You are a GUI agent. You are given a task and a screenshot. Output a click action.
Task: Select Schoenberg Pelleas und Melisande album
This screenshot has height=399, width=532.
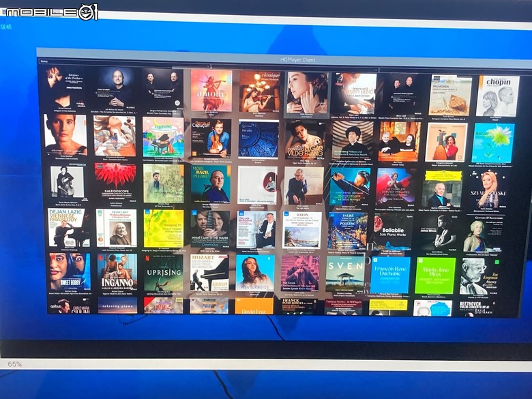(x=352, y=141)
